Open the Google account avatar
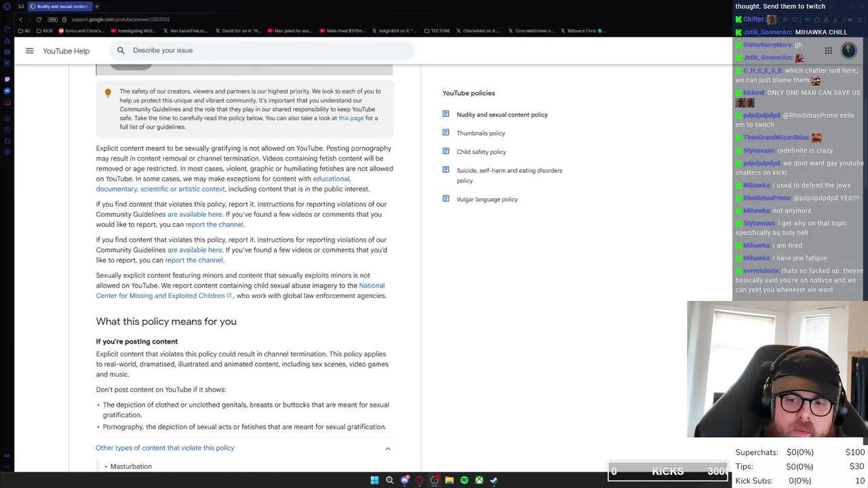 tap(848, 51)
